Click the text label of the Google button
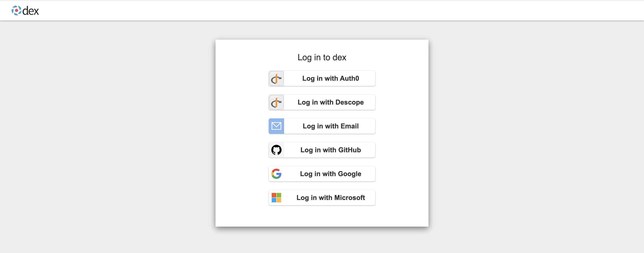Screen dimensions: 644x253 [x=331, y=174]
